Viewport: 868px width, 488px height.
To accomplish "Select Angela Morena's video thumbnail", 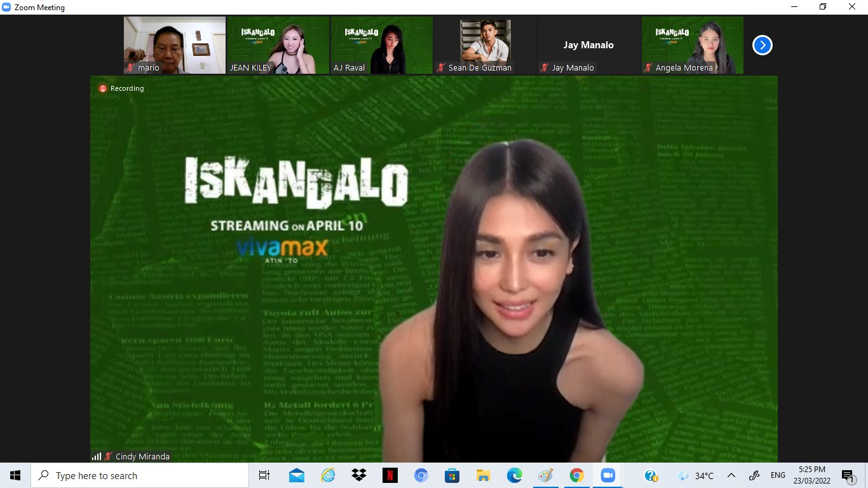I will pos(693,45).
